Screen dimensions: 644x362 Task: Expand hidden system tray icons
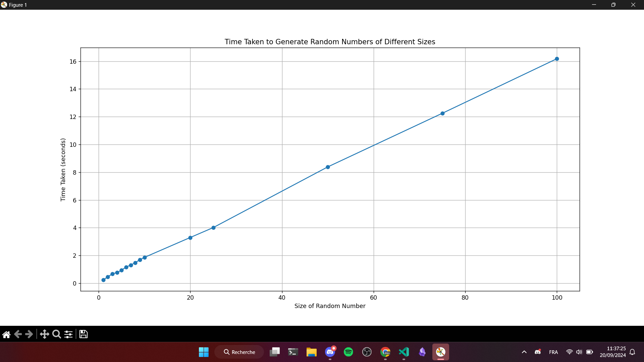[524, 352]
